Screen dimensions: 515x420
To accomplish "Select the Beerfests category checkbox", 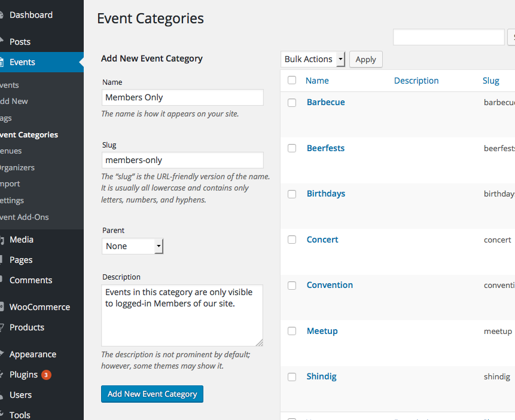I will click(292, 148).
